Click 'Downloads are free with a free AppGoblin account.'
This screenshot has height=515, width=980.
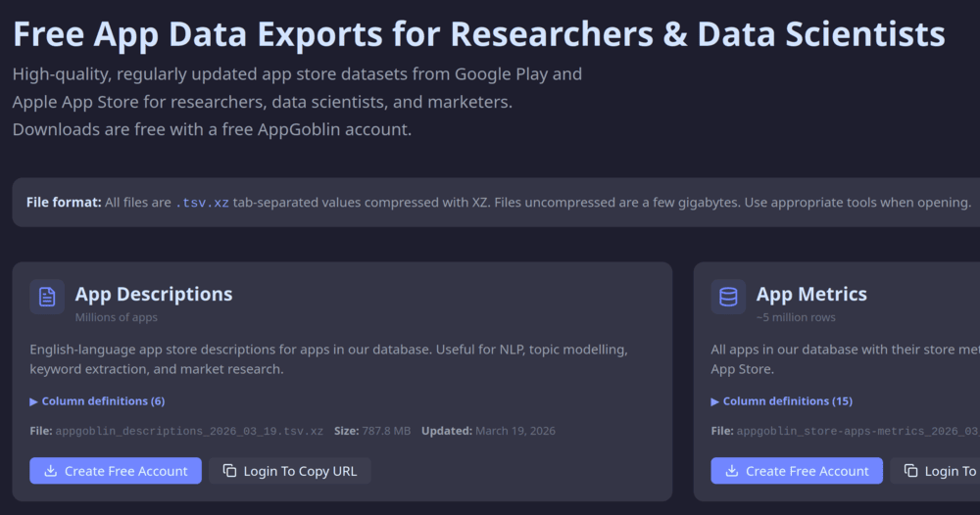[x=212, y=129]
